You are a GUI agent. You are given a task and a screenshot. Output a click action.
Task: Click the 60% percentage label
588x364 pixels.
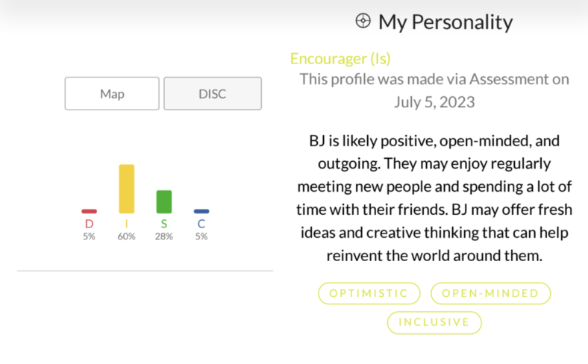pyautogui.click(x=126, y=236)
